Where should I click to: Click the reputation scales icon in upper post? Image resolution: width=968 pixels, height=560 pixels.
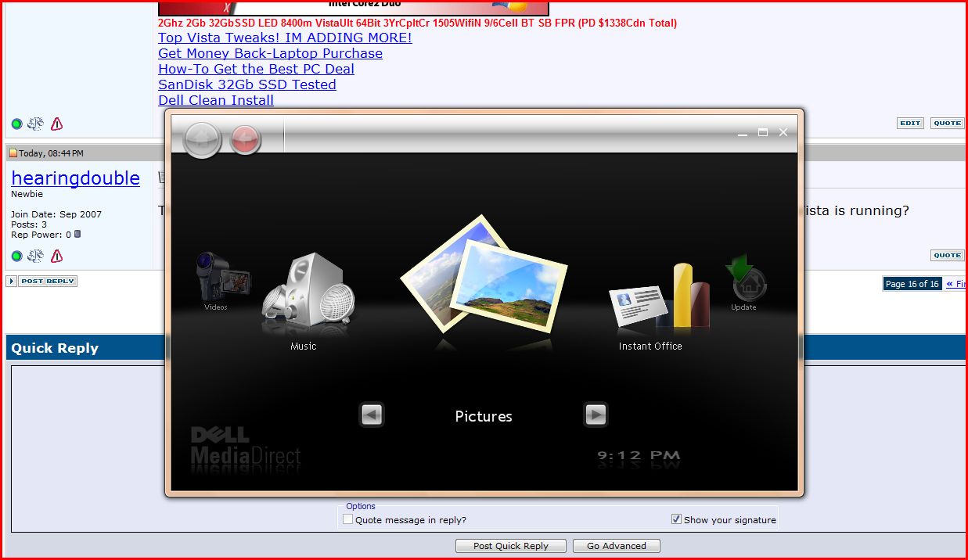tap(35, 124)
